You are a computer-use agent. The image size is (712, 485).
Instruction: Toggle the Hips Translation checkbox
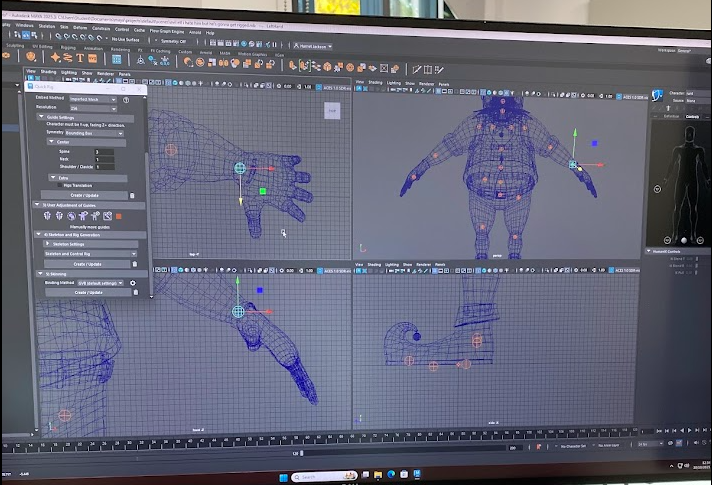point(60,185)
